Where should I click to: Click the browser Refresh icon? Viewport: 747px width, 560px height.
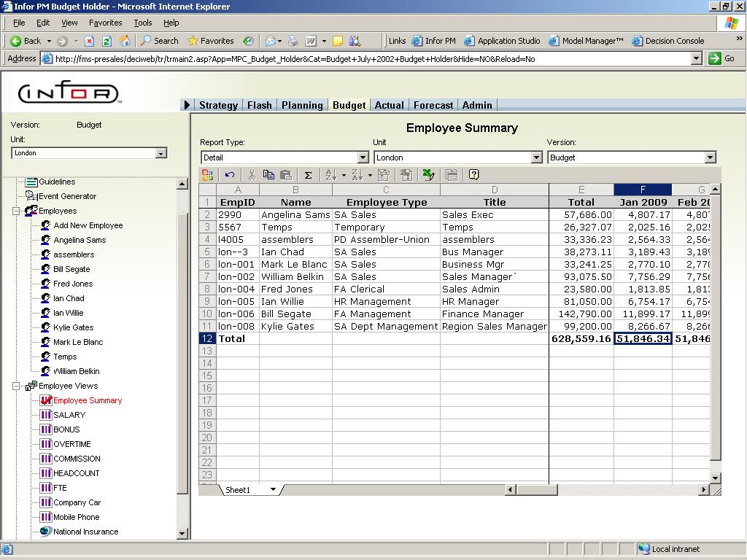[107, 41]
